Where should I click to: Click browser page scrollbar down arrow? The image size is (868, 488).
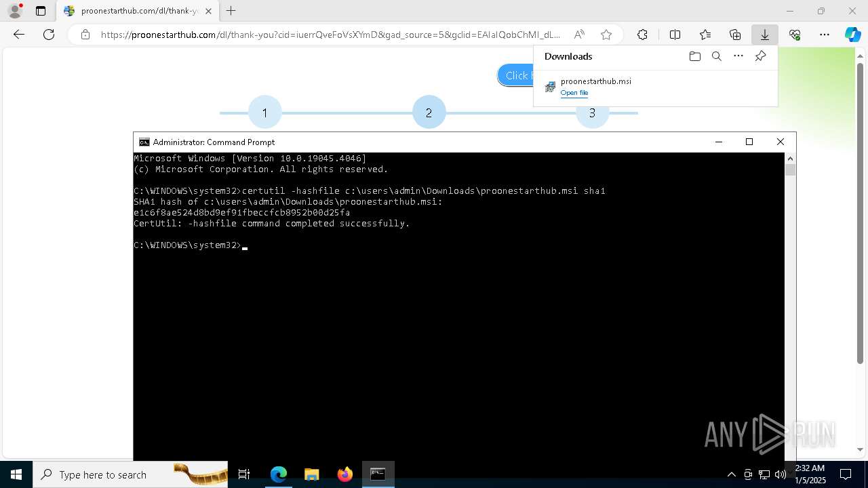[861, 449]
